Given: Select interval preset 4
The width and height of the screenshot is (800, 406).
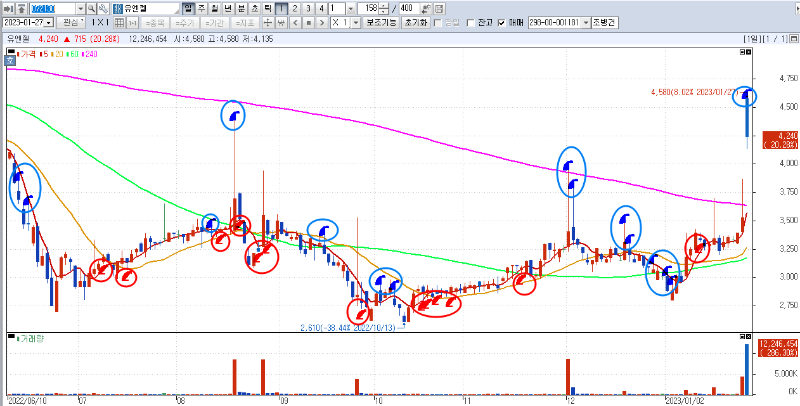Looking at the screenshot, I should 321,9.
